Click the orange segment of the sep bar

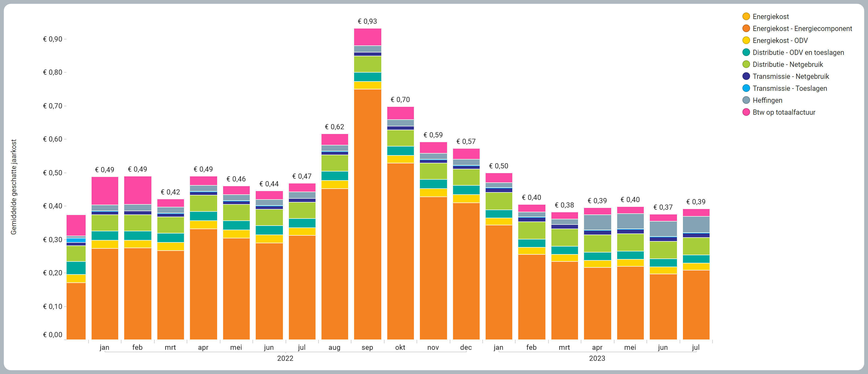(367, 214)
